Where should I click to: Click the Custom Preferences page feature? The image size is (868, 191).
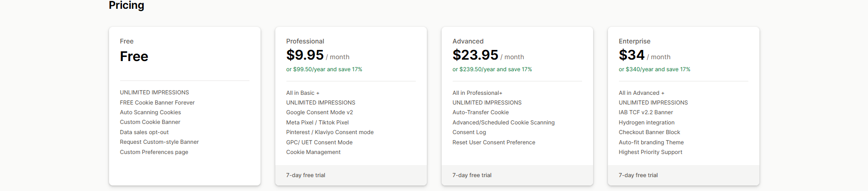154,152
